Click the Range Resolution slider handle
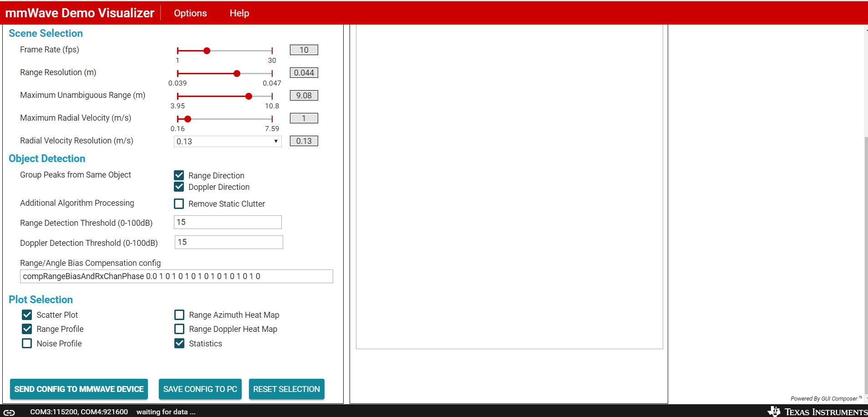Screen dimensions: 868x417 click(x=237, y=73)
